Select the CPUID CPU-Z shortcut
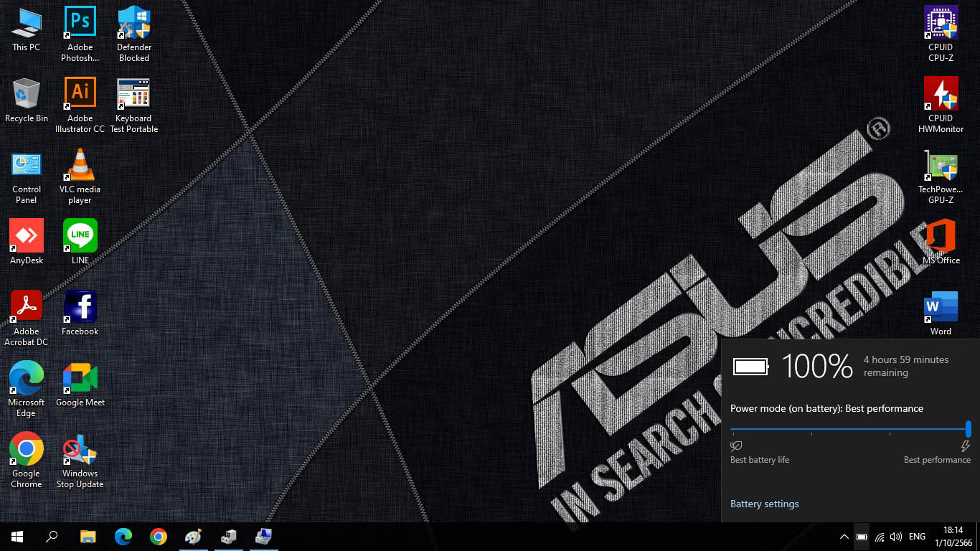This screenshot has width=980, height=551. [941, 34]
